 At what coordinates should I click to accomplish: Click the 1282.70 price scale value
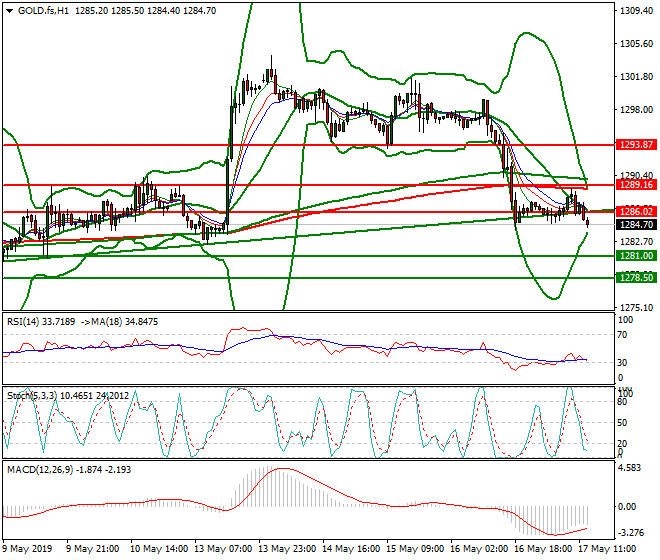click(x=636, y=242)
